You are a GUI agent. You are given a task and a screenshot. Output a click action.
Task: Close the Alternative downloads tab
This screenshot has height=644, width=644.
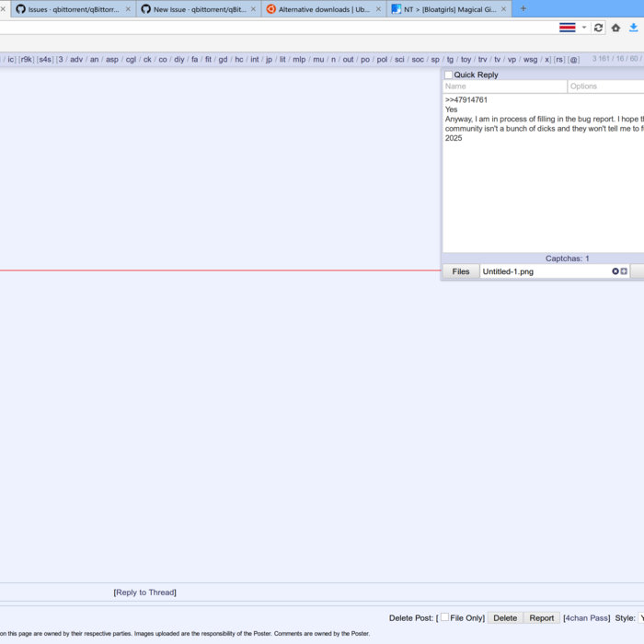[378, 9]
